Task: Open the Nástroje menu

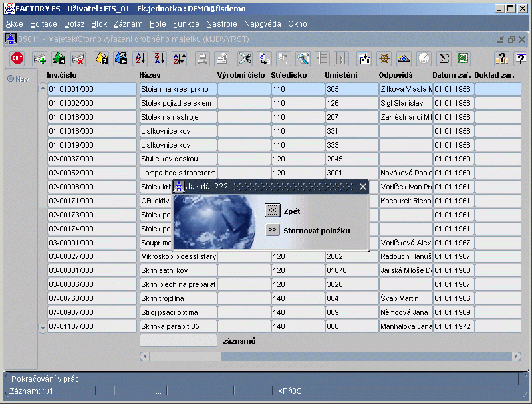Action: (221, 23)
